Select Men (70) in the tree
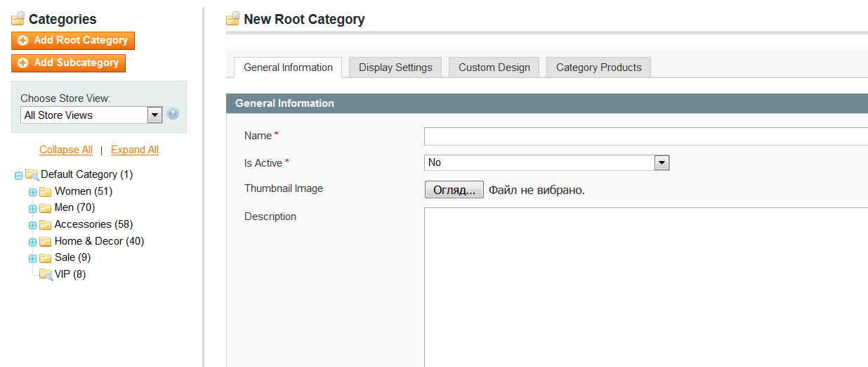The image size is (868, 367). click(x=74, y=207)
